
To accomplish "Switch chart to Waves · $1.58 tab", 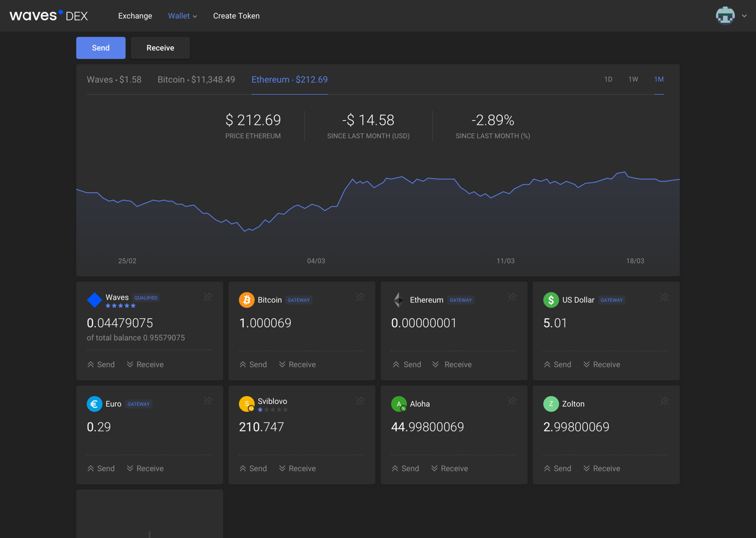I will coord(114,79).
